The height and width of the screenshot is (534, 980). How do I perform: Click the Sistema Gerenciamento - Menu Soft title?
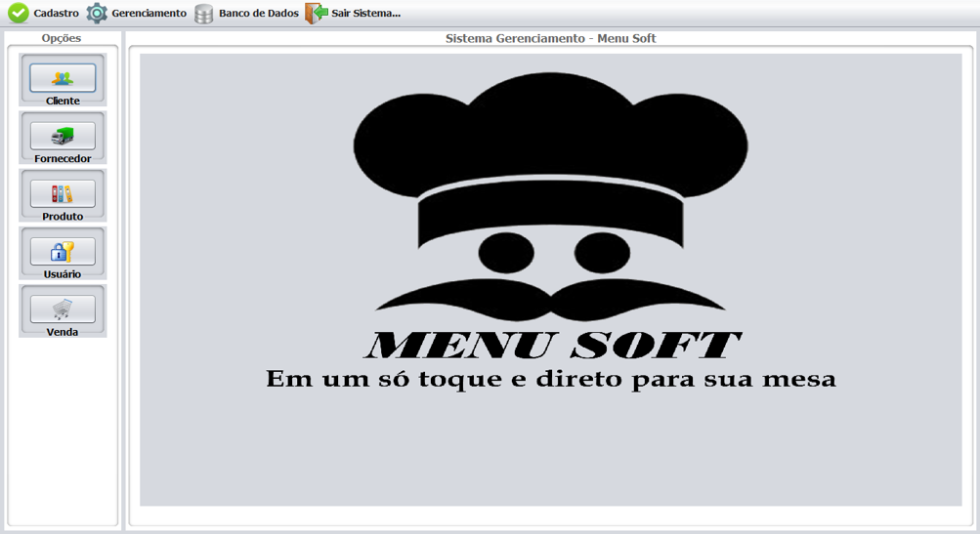tap(551, 38)
